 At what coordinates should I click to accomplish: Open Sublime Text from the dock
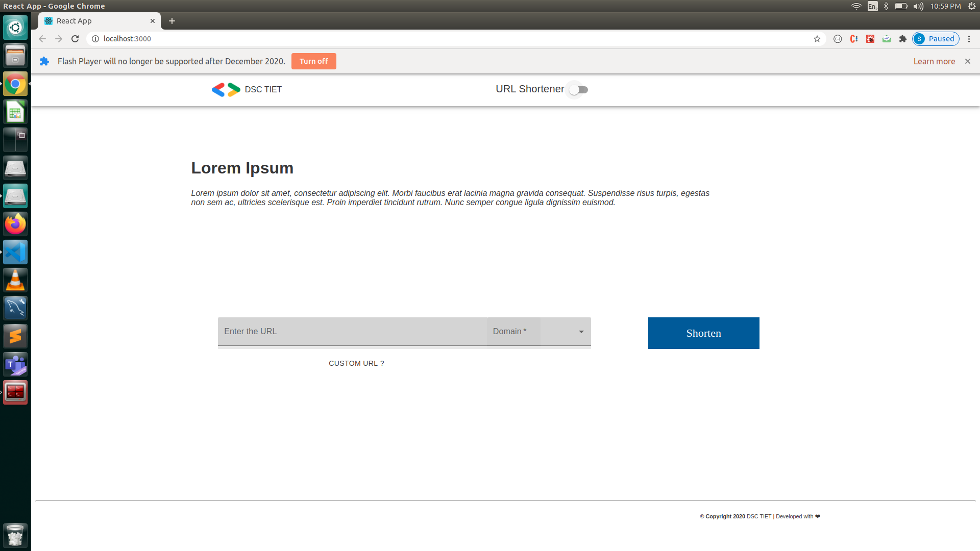15,336
